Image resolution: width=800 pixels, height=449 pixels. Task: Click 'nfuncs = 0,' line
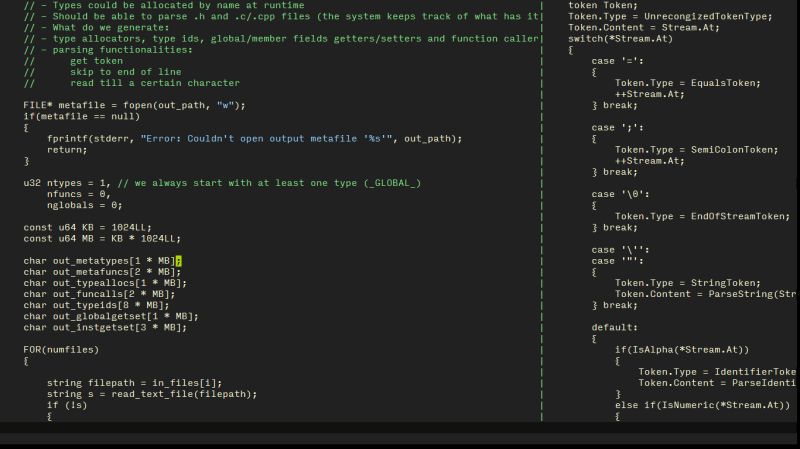(79, 194)
